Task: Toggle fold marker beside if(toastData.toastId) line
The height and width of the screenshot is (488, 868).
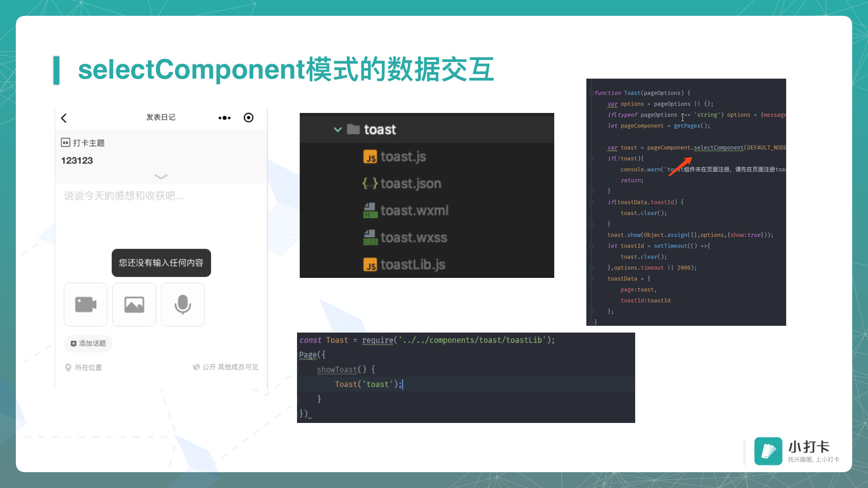Action: click(x=591, y=202)
